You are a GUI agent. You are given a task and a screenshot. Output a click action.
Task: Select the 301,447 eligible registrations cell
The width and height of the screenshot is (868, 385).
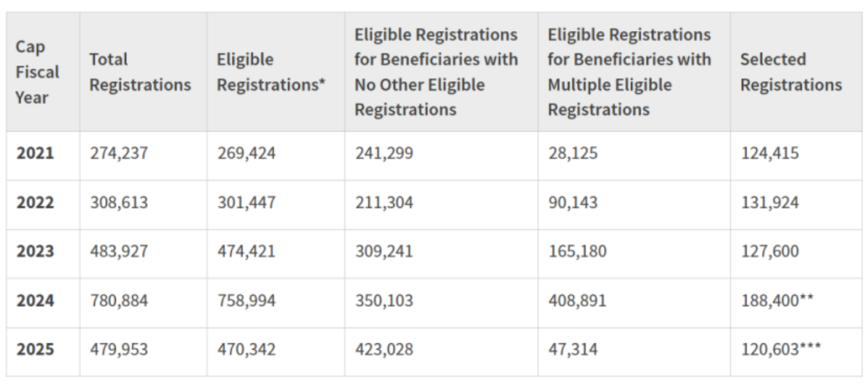coord(247,203)
